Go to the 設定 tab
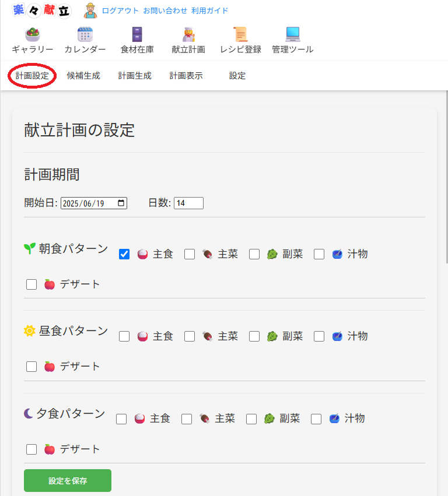 click(237, 76)
